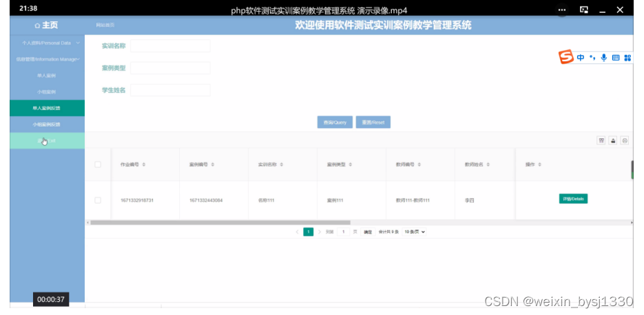Sort by 作业编号 column arrows
Screen dimensions: 644x315
(x=144, y=164)
